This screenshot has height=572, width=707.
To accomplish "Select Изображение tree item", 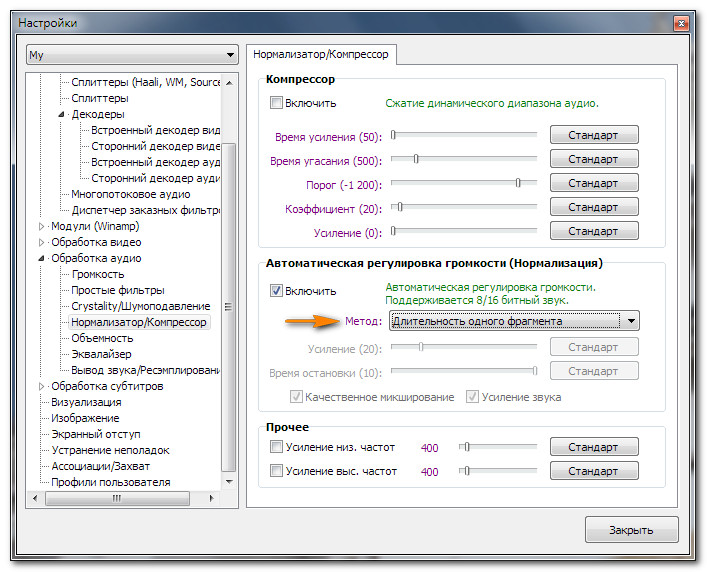I will click(x=85, y=418).
